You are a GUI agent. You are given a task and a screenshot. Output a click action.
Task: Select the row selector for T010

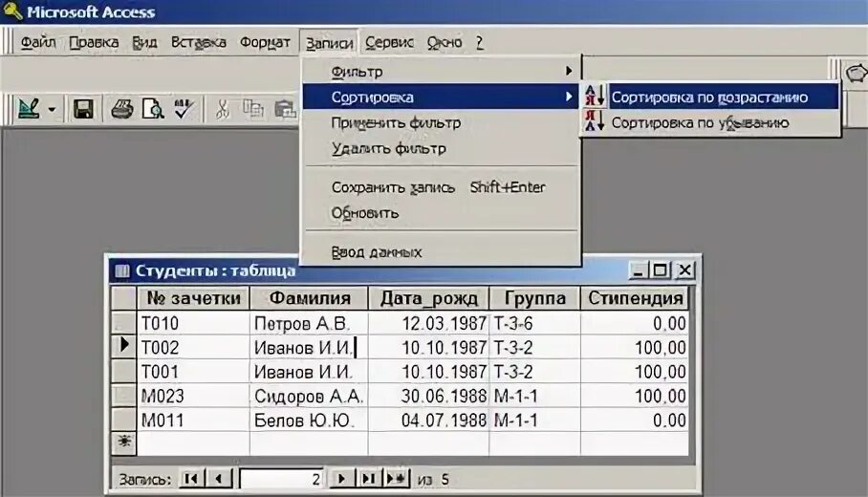click(124, 323)
